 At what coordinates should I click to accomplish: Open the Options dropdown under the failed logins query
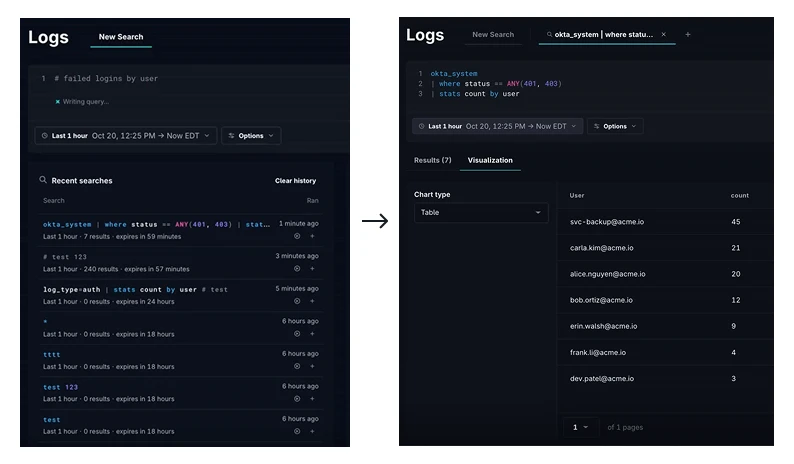(x=251, y=136)
